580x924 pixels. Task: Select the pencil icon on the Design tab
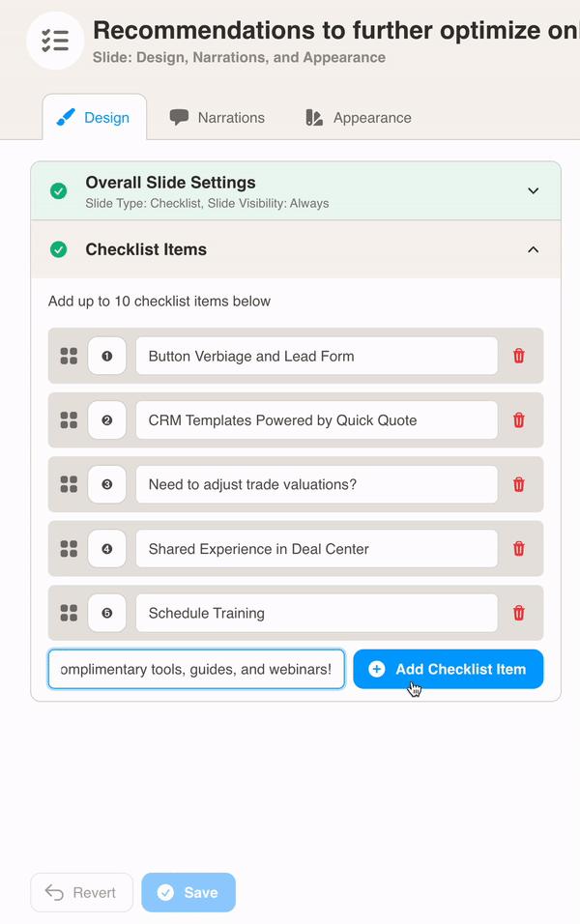coord(65,117)
